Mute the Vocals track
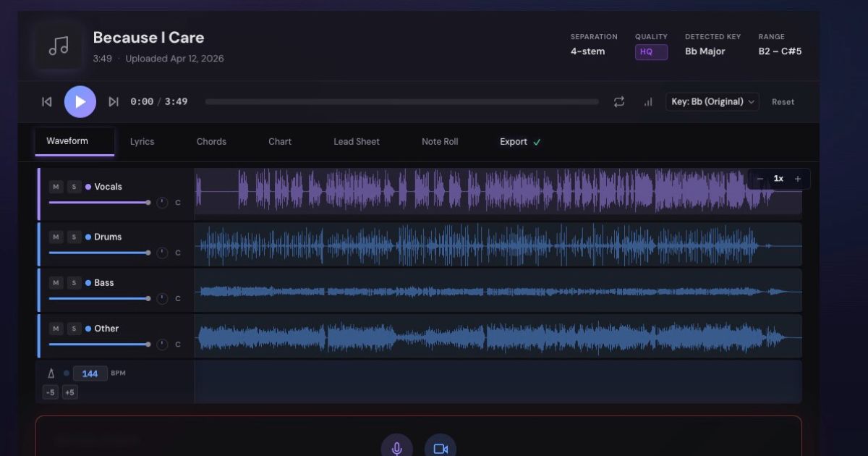 click(x=56, y=187)
